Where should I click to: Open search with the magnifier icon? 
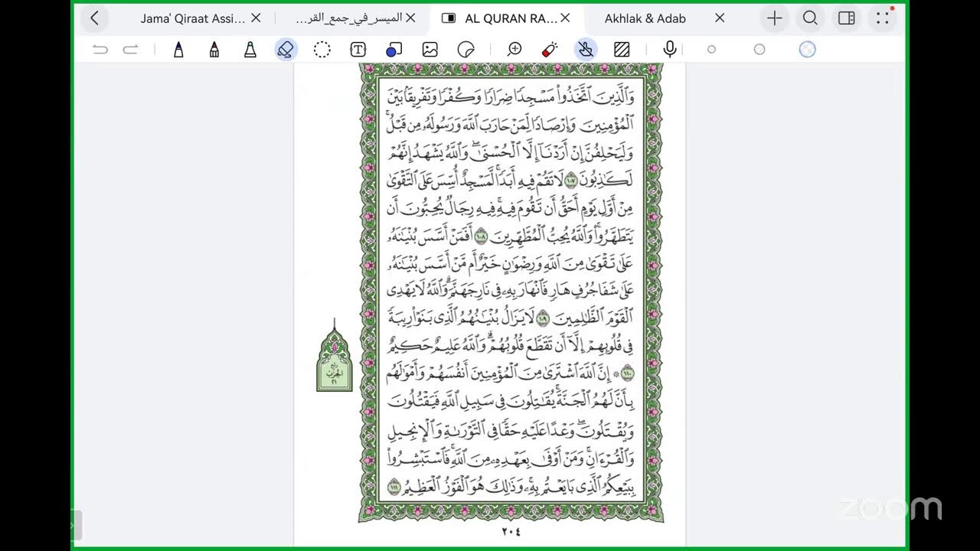(810, 18)
